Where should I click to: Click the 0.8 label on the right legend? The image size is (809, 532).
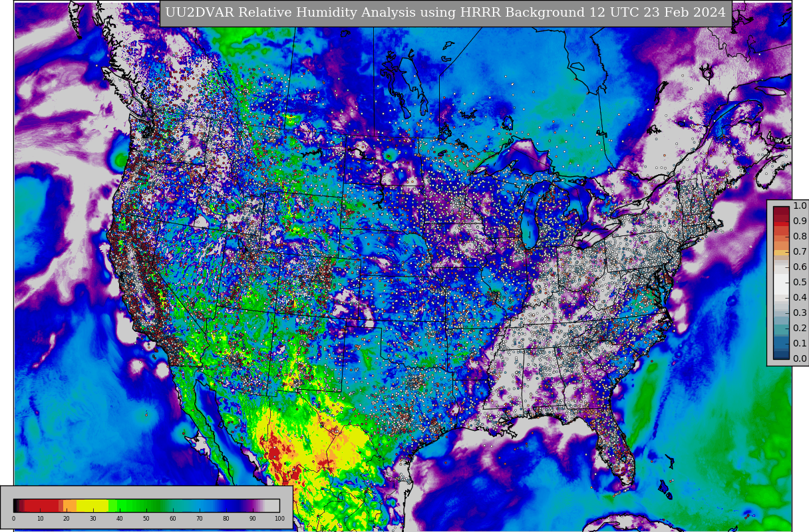pyautogui.click(x=800, y=237)
